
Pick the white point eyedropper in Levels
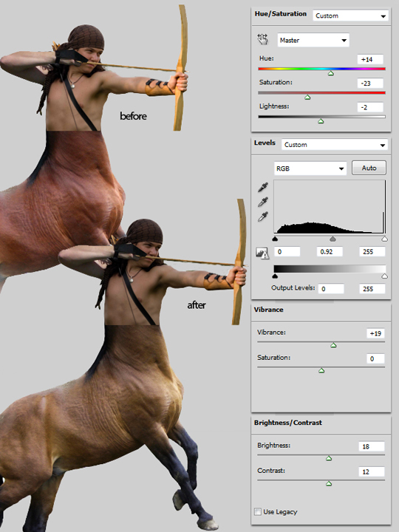pyautogui.click(x=263, y=216)
